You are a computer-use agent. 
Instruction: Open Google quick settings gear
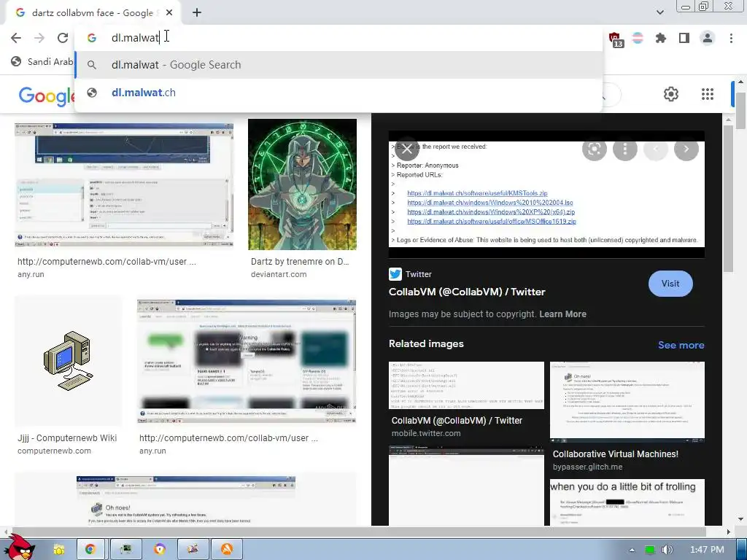point(671,94)
